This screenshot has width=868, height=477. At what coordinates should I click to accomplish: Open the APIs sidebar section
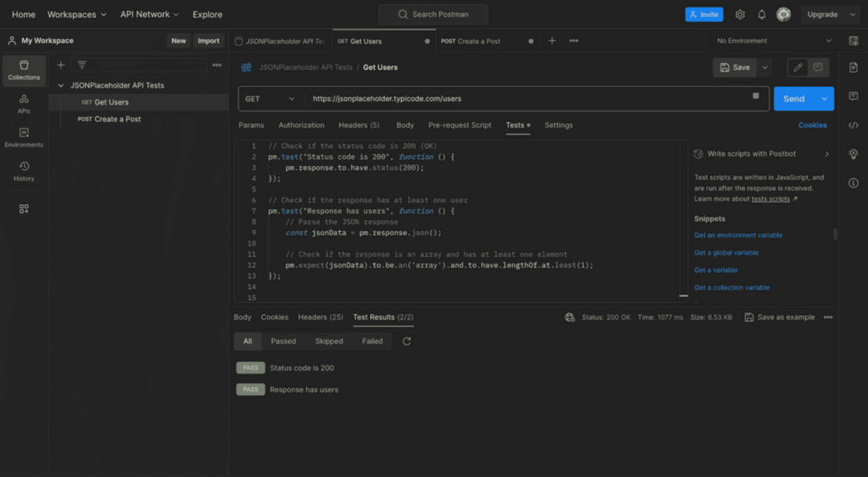(24, 104)
